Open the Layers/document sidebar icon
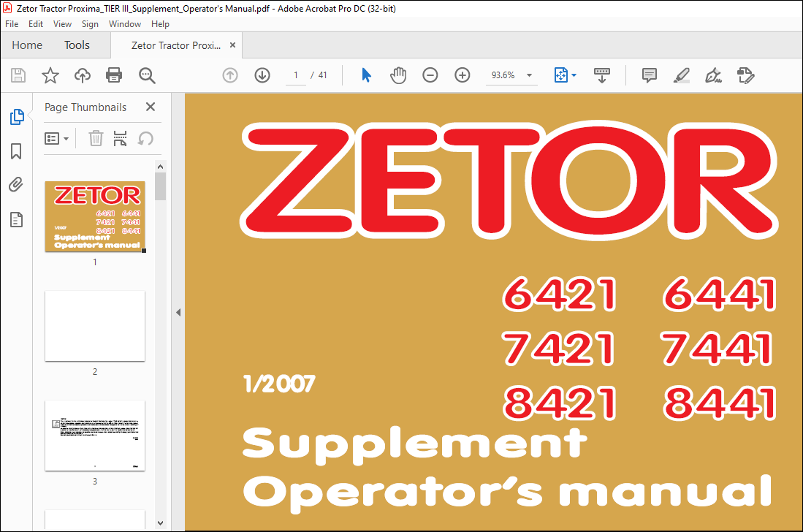Viewport: 803px width, 532px height. tap(16, 220)
